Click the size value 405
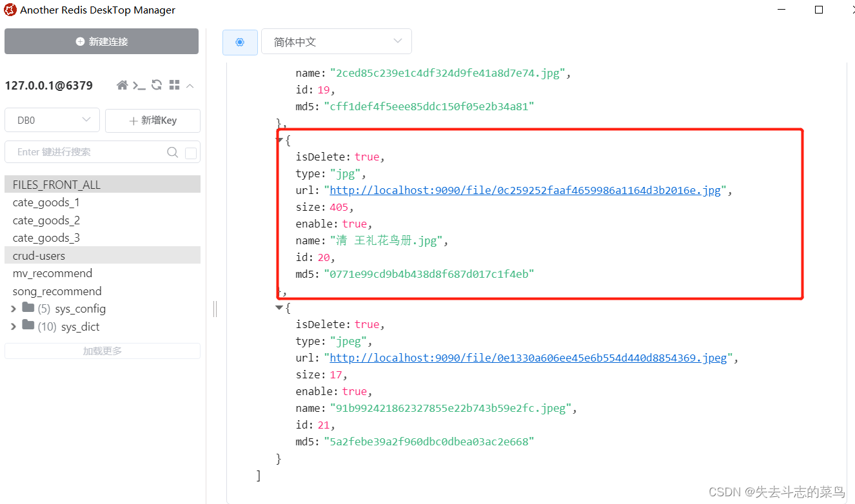The image size is (855, 504). (339, 207)
